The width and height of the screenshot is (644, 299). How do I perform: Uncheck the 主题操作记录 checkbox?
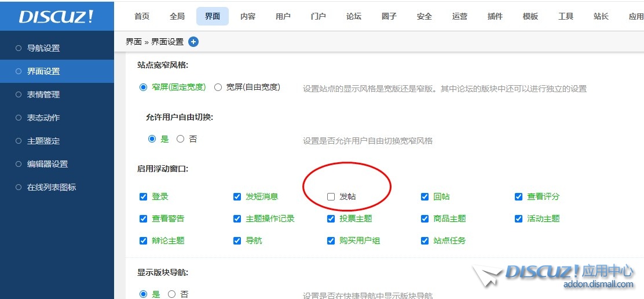237,218
